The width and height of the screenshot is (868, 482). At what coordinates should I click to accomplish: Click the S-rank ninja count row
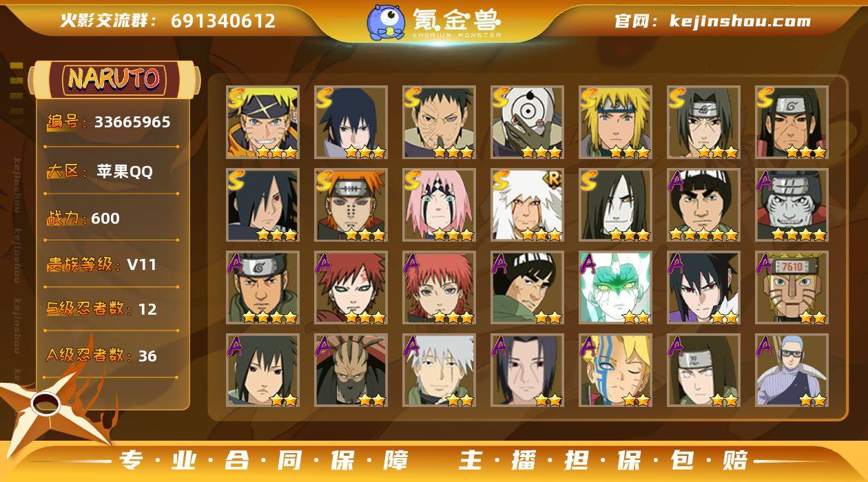[101, 309]
